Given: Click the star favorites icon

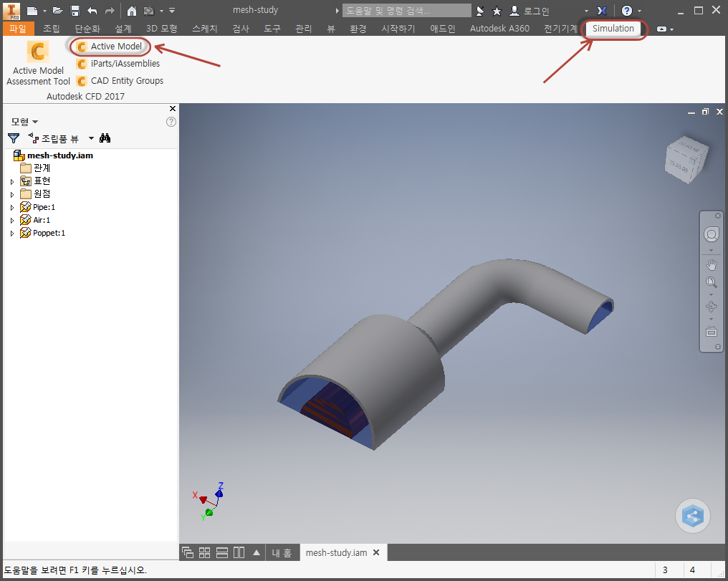Looking at the screenshot, I should 497,11.
